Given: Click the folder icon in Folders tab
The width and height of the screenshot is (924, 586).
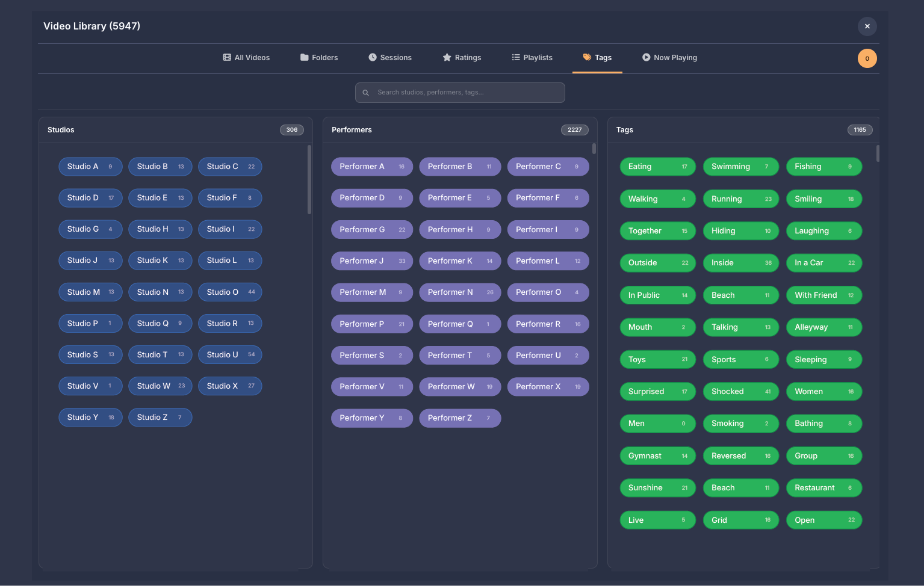Looking at the screenshot, I should point(304,58).
